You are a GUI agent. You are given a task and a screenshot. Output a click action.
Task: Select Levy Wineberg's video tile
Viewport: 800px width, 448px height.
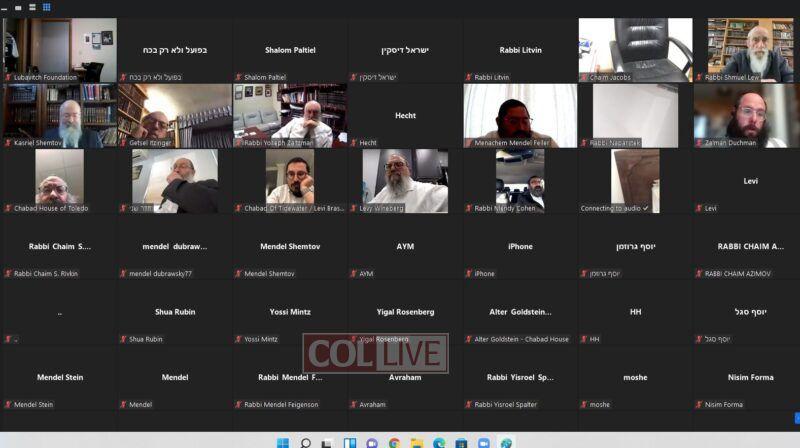coord(405,181)
